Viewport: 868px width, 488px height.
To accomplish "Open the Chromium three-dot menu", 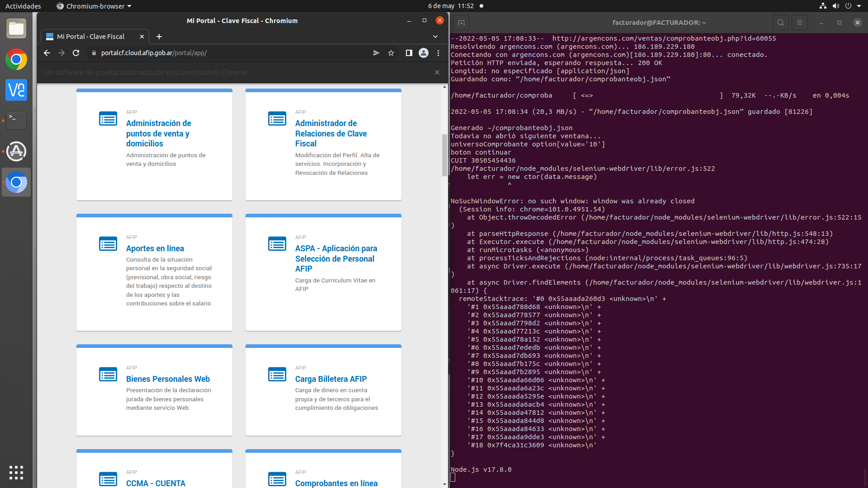I will [x=438, y=53].
